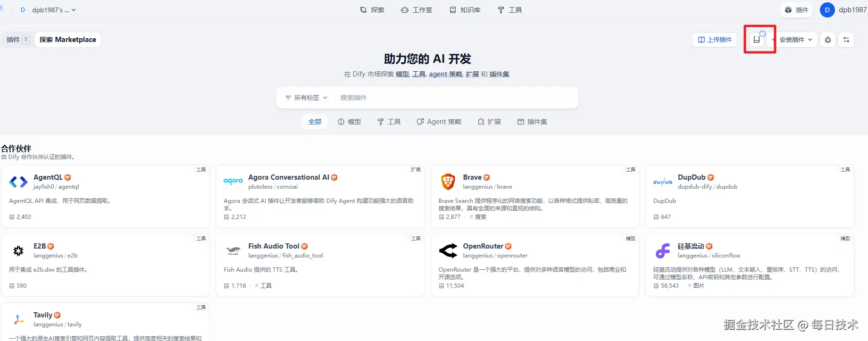
Task: Click the verified badge next to AgentQL
Action: pos(67,177)
